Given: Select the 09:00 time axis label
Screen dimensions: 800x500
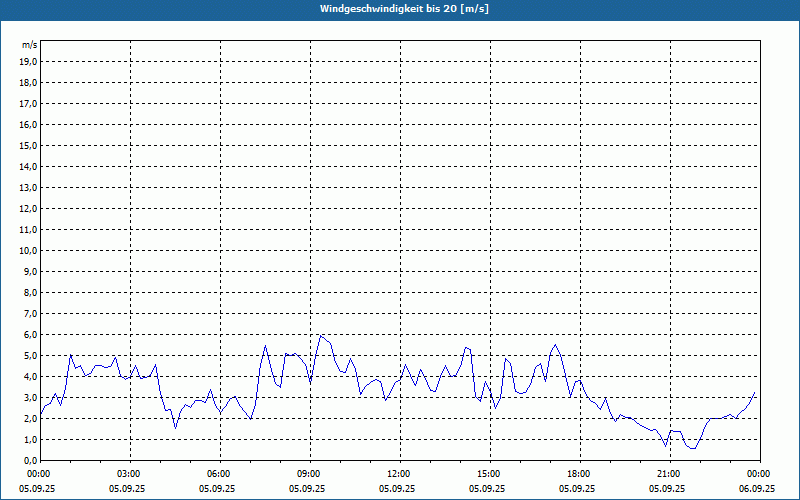Looking at the screenshot, I should (x=309, y=473).
